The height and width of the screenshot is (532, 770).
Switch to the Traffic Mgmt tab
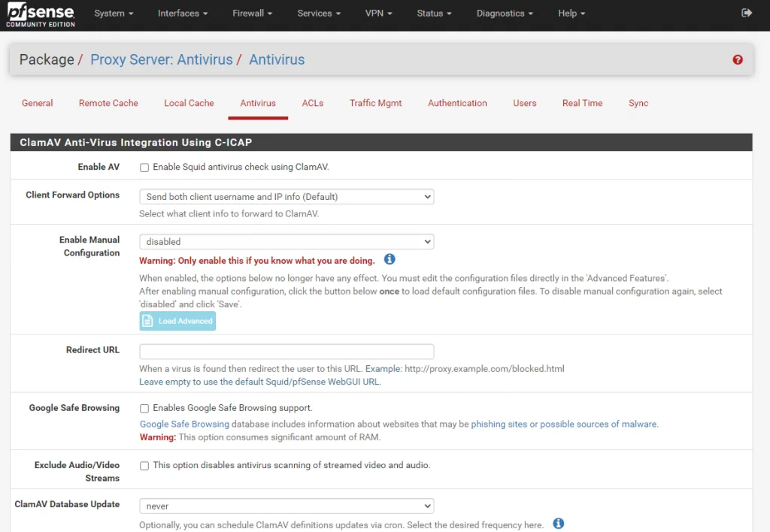point(376,103)
